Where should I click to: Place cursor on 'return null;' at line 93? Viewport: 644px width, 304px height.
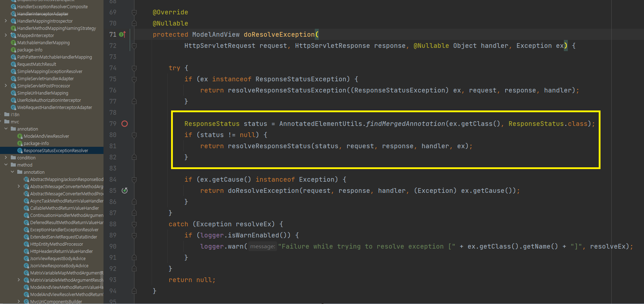click(192, 280)
